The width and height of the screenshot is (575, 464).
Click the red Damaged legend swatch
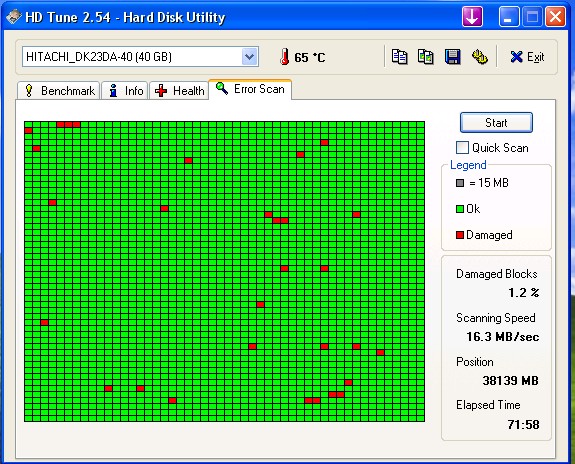click(460, 235)
